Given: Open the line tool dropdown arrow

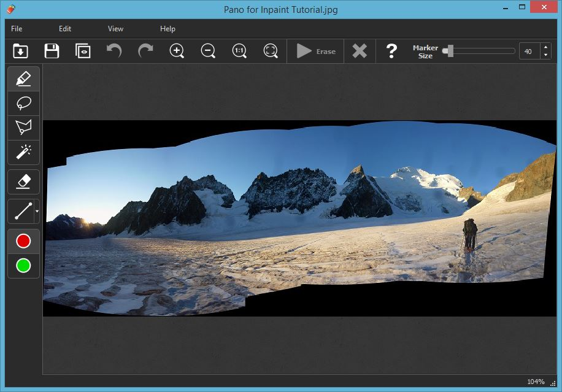Looking at the screenshot, I should tap(37, 212).
